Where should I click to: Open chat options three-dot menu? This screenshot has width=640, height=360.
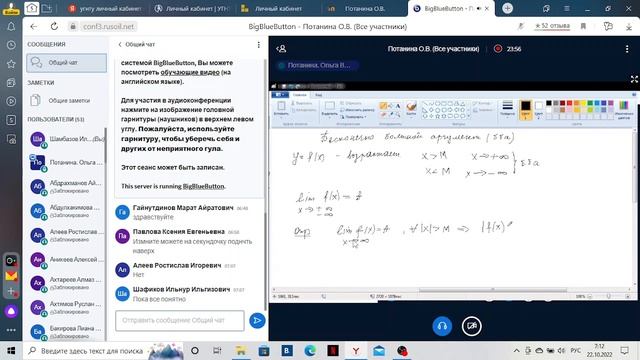tap(258, 44)
